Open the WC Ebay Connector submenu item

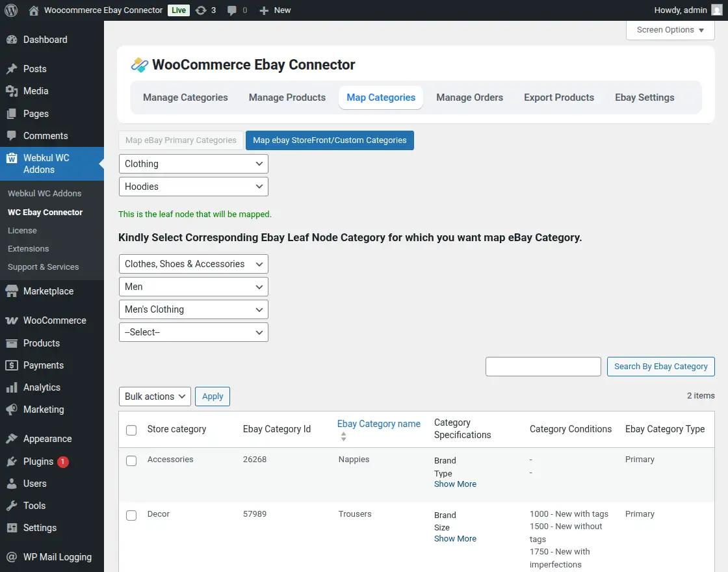(x=45, y=212)
